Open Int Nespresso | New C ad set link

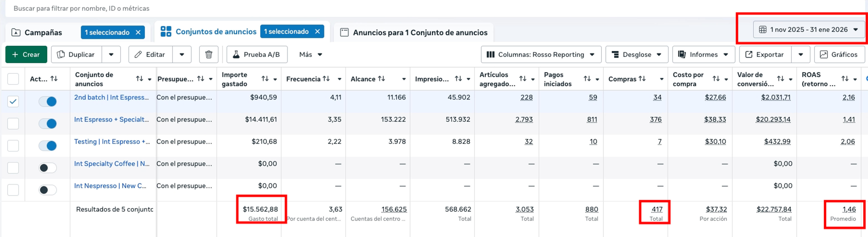click(x=110, y=186)
